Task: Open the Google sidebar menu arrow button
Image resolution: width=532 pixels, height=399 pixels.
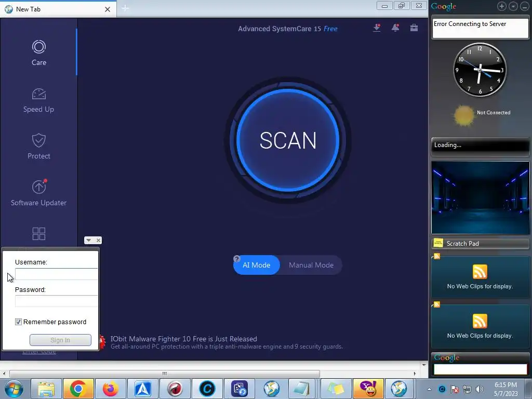Action: click(x=513, y=6)
